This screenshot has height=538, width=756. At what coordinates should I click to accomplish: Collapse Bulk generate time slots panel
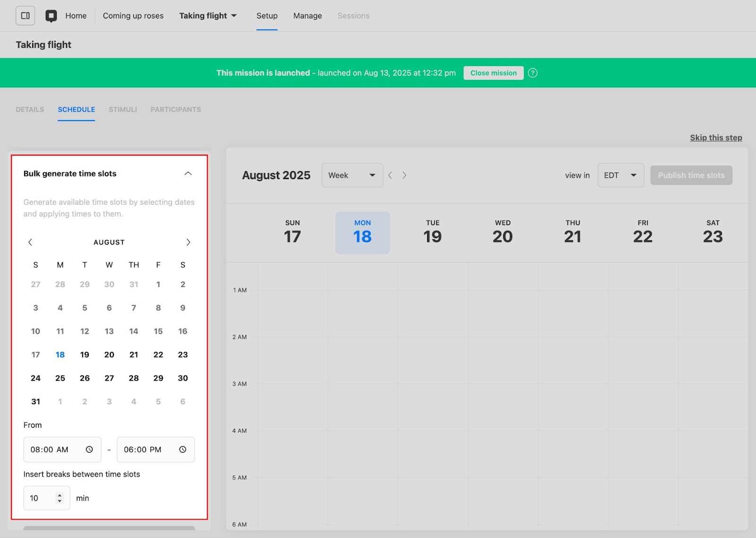pos(188,174)
